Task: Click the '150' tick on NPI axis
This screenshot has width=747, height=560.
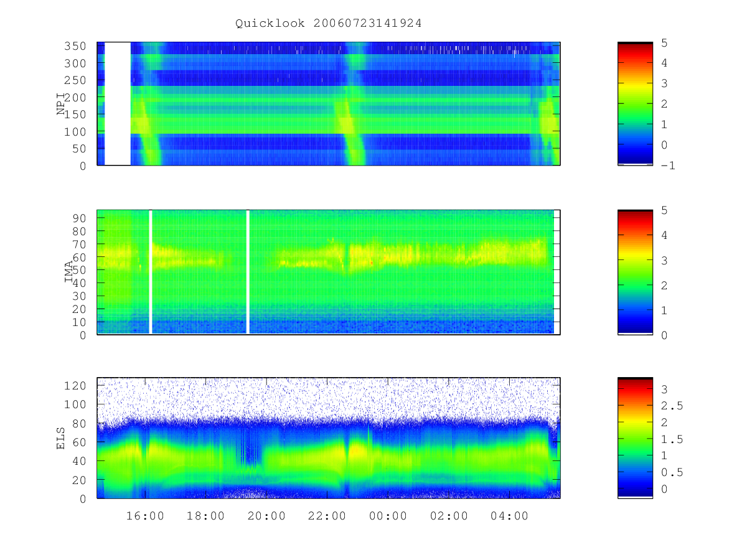Action: point(76,114)
